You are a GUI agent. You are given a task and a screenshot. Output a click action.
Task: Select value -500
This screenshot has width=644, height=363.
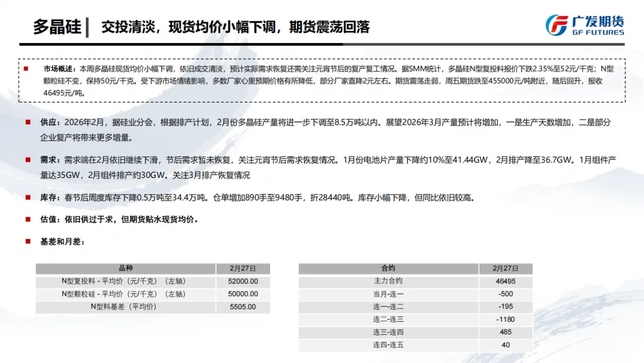pyautogui.click(x=506, y=294)
